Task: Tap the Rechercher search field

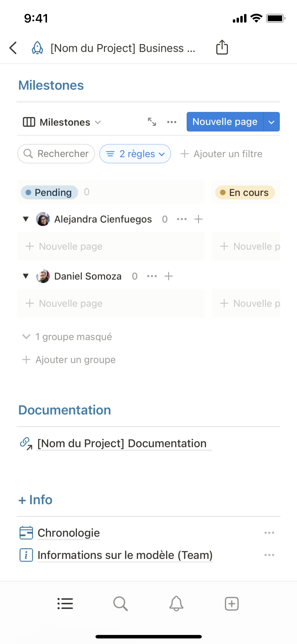Action: 56,154
